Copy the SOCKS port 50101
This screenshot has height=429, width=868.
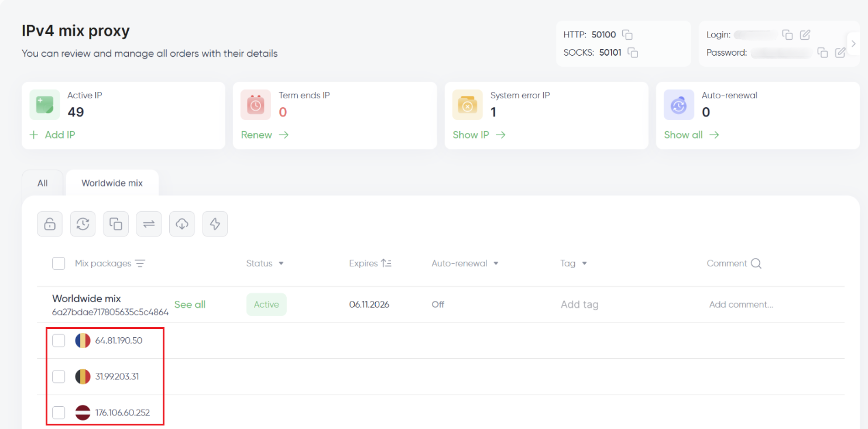point(633,52)
